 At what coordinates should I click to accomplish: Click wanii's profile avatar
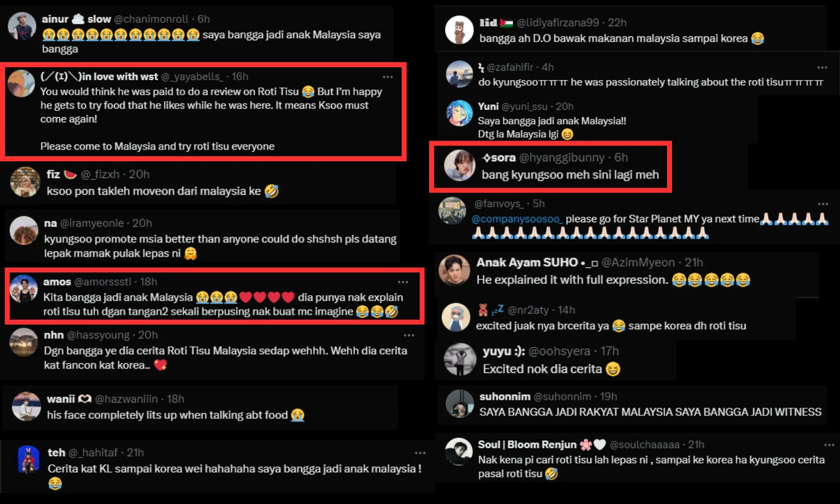26,407
